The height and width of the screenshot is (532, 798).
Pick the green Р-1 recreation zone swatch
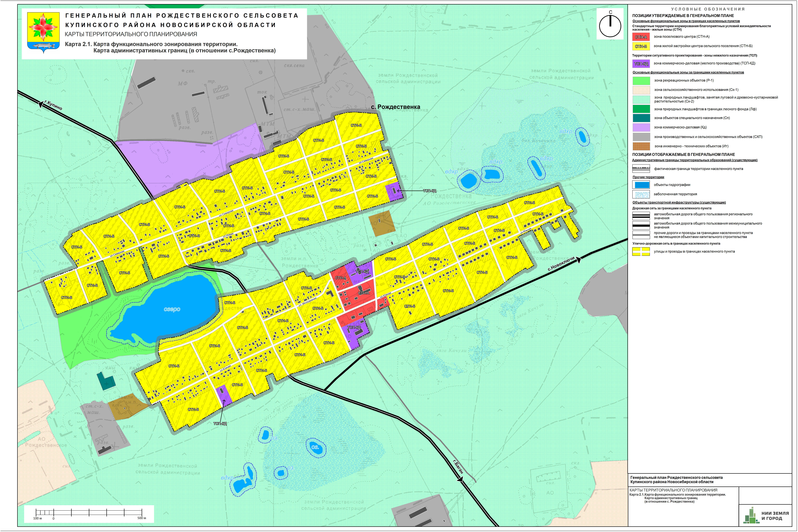641,81
